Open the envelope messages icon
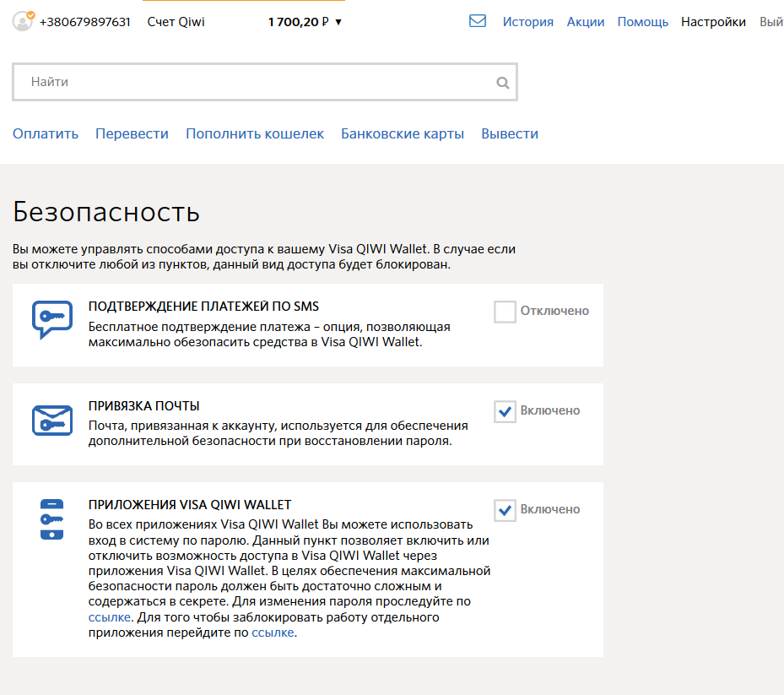Image resolution: width=784 pixels, height=695 pixels. [478, 21]
